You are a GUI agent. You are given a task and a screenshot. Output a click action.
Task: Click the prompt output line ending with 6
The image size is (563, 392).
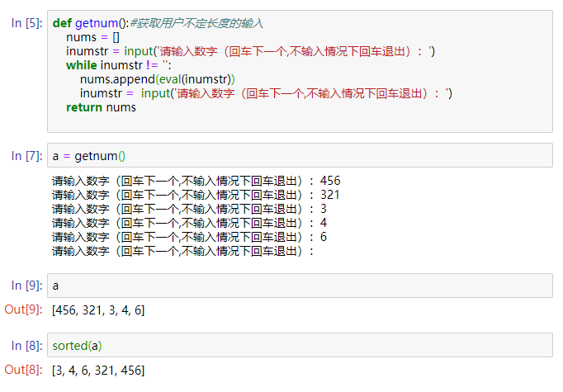point(189,237)
